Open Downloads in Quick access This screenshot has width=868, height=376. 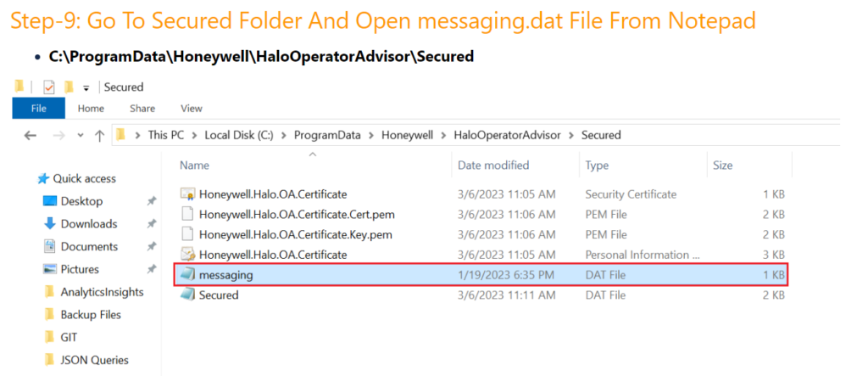88,224
